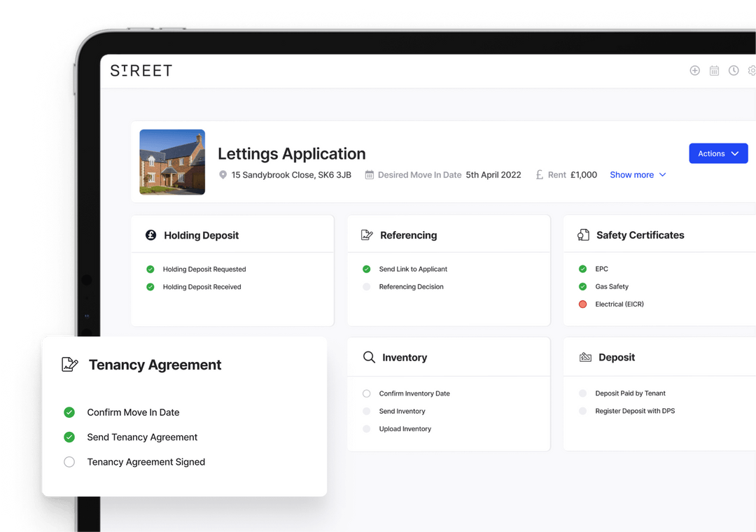Mark Tenancy Agreement Signed as complete
Image resolution: width=756 pixels, height=532 pixels.
click(69, 462)
